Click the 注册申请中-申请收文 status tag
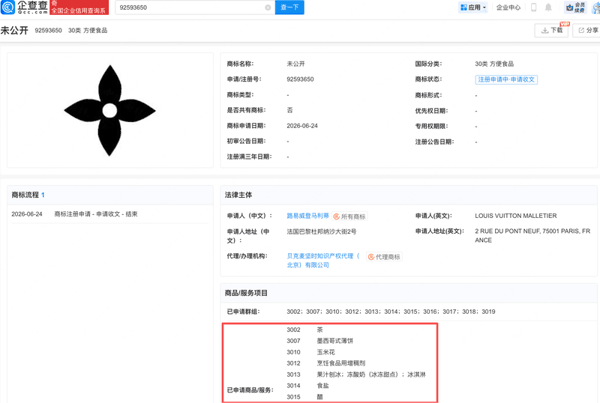The image size is (600, 403). (x=506, y=80)
